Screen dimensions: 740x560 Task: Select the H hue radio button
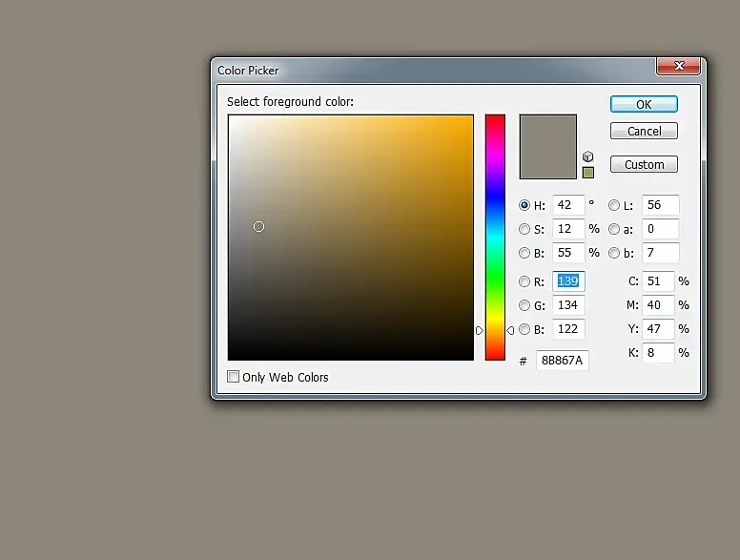coord(524,205)
